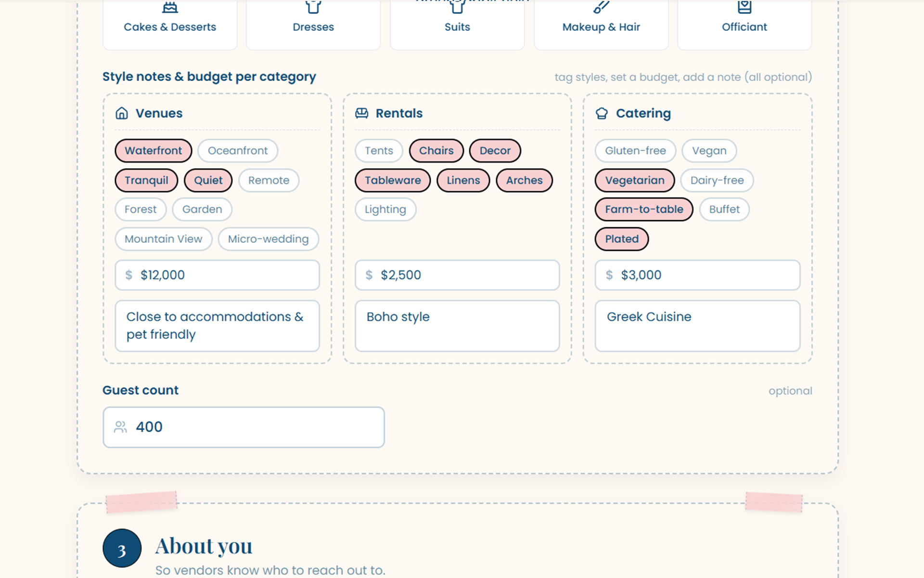The width and height of the screenshot is (924, 578).
Task: Click the step 3 number badge
Action: click(x=122, y=548)
